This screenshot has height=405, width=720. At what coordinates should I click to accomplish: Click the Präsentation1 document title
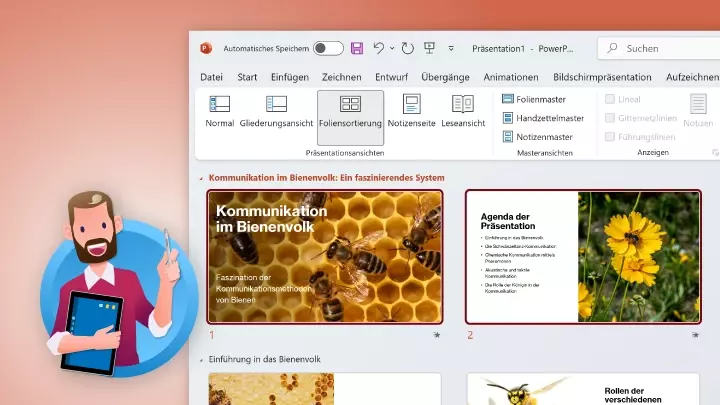(498, 49)
